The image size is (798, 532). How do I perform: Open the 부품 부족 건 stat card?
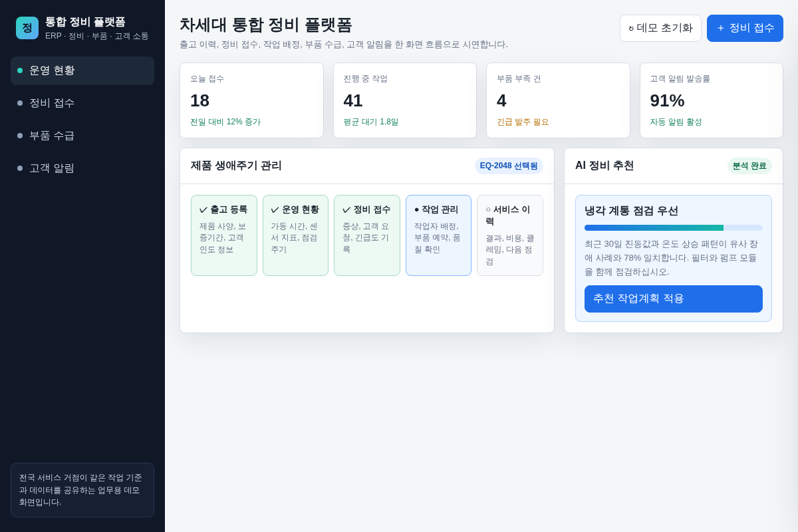[x=558, y=100]
